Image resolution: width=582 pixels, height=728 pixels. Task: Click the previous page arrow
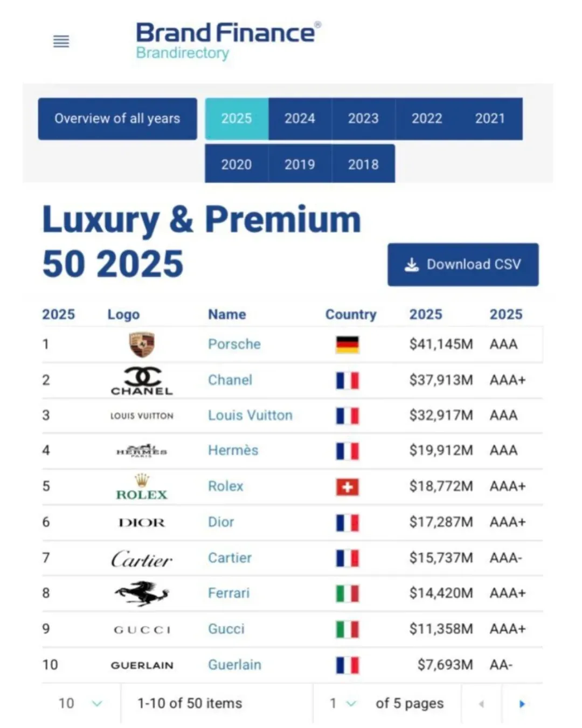click(x=481, y=704)
